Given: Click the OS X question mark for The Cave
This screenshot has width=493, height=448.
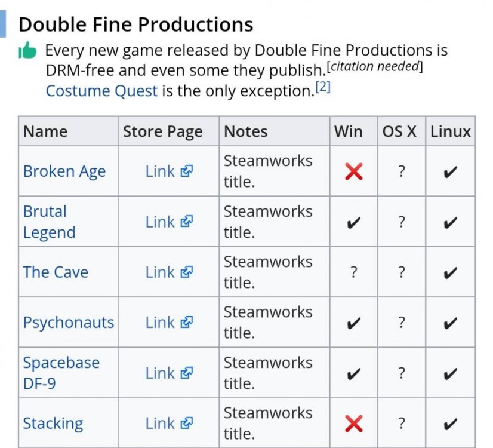Looking at the screenshot, I should (x=400, y=272).
